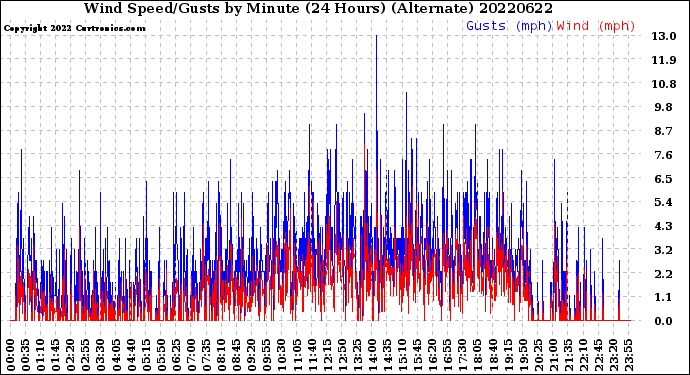This screenshot has width=690, height=375.
Task: Click the 11:05 time axis label
Action: 297,355
